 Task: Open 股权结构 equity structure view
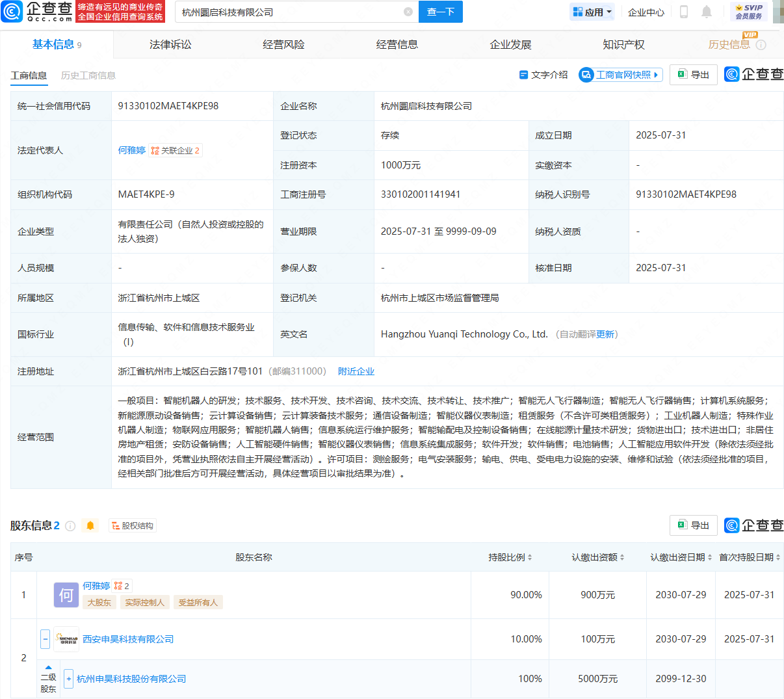pos(132,525)
